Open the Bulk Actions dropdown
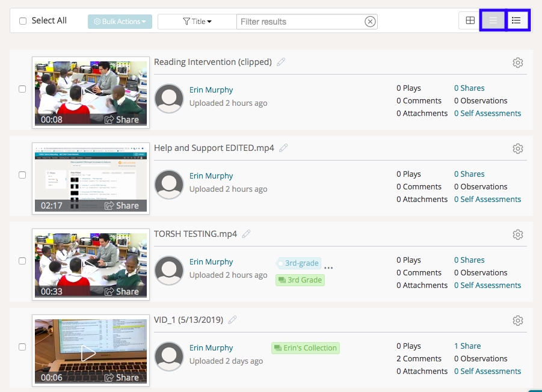 (120, 22)
